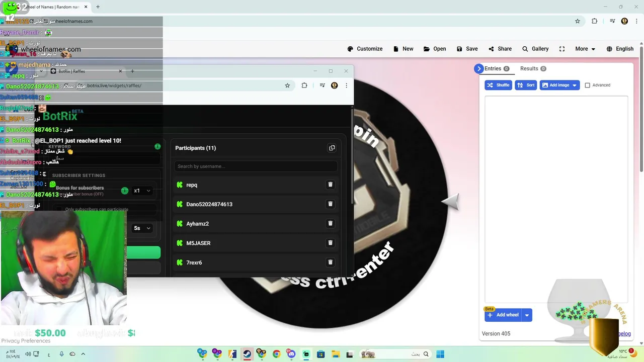Viewport: 644px width, 362px height.
Task: Save the current wheel
Action: [x=467, y=49]
